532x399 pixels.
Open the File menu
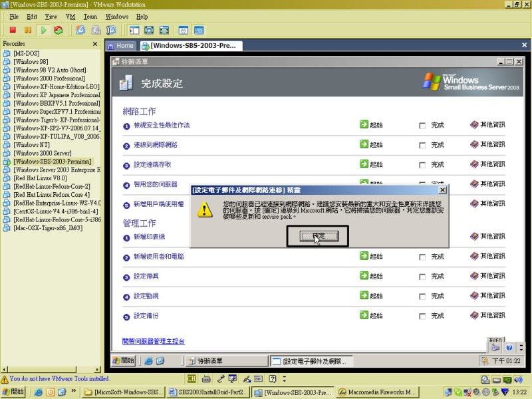[x=14, y=17]
